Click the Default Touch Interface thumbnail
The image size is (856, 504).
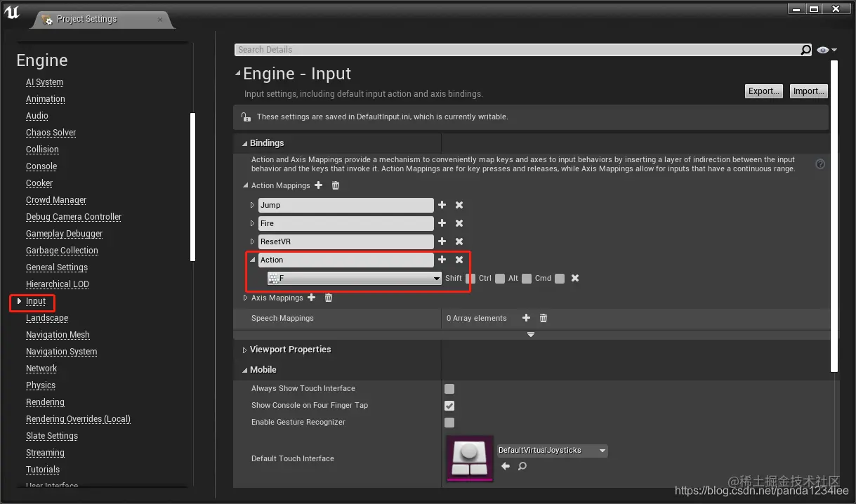pos(470,459)
